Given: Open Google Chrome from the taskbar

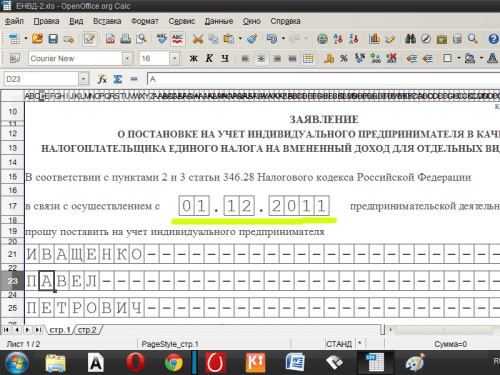Looking at the screenshot, I should [174, 363].
